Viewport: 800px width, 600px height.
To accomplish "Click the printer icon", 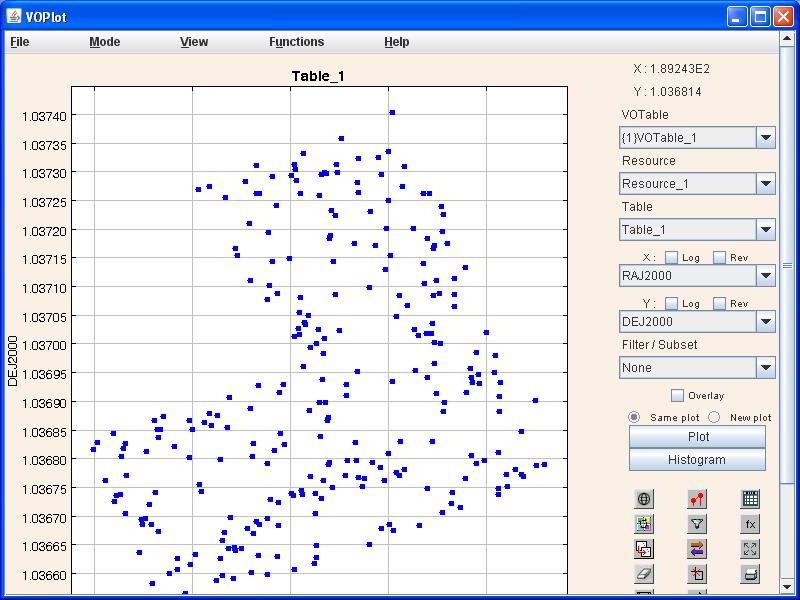I will [750, 574].
